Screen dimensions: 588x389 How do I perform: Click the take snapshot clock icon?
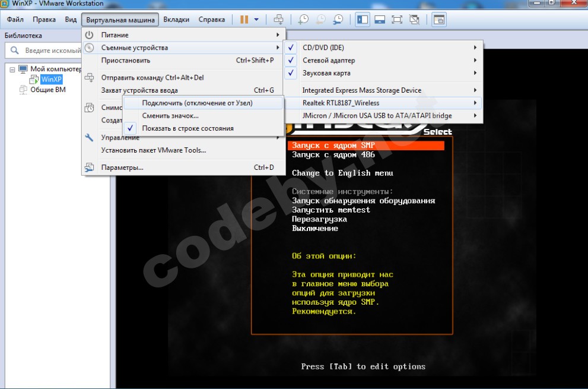303,20
